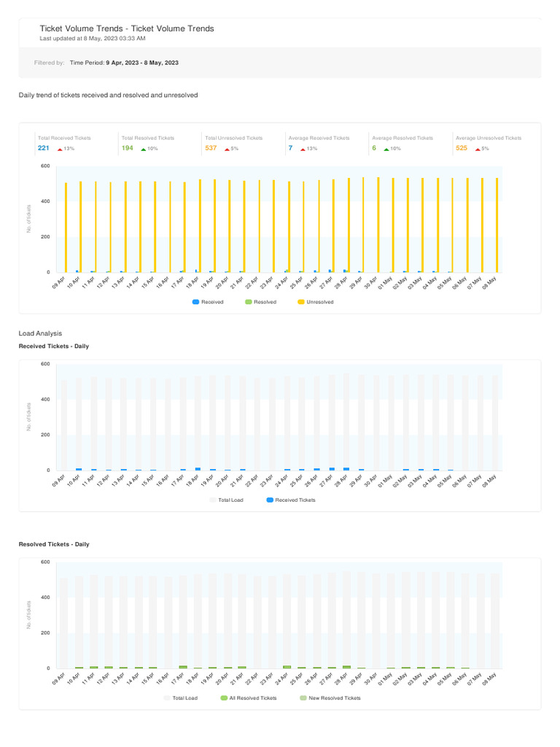560x747 pixels.
Task: Click the yellow Unresolved bar for 09 Apr in the daily trend chart
Action: (66, 228)
